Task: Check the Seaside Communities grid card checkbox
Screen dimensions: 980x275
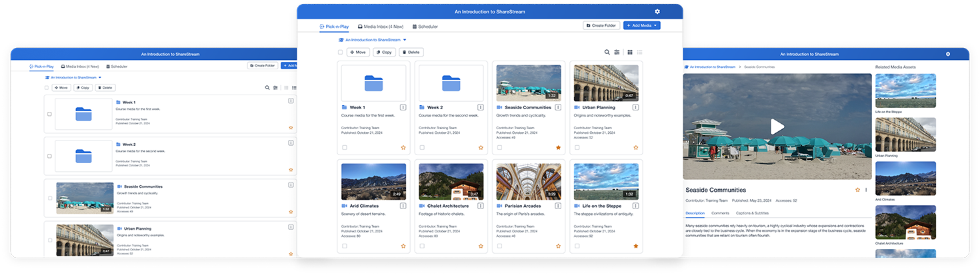Action: [x=499, y=147]
